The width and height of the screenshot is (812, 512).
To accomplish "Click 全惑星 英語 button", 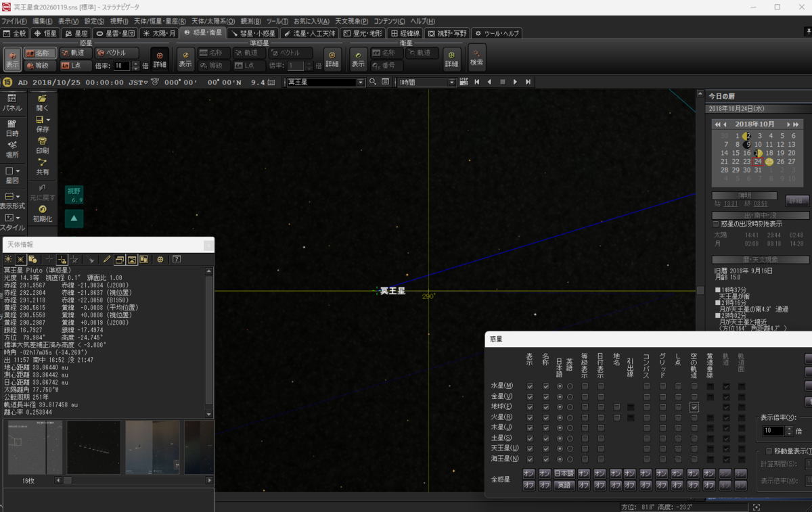I will click(x=564, y=485).
